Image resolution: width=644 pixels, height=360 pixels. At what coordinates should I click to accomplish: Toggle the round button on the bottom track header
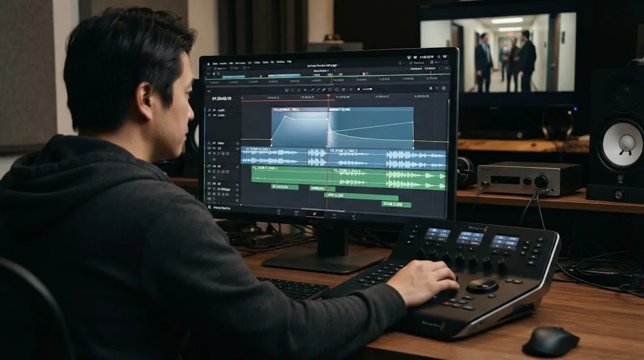237,200
